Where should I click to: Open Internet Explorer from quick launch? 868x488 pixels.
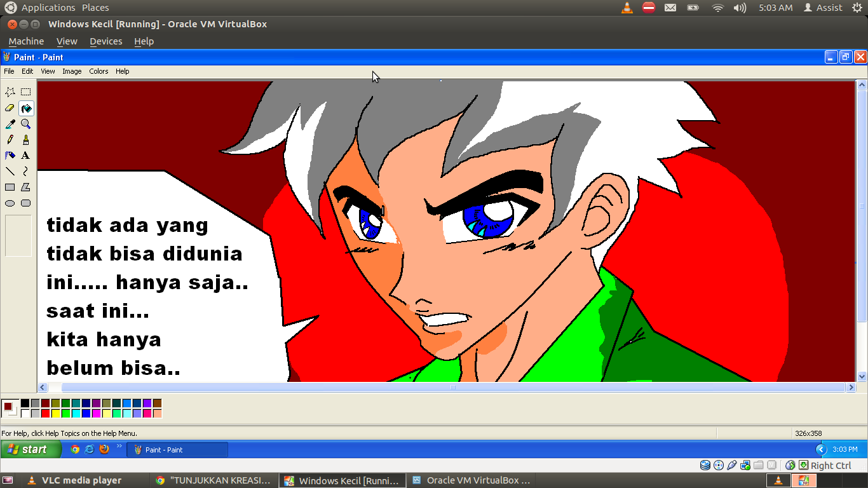point(90,449)
